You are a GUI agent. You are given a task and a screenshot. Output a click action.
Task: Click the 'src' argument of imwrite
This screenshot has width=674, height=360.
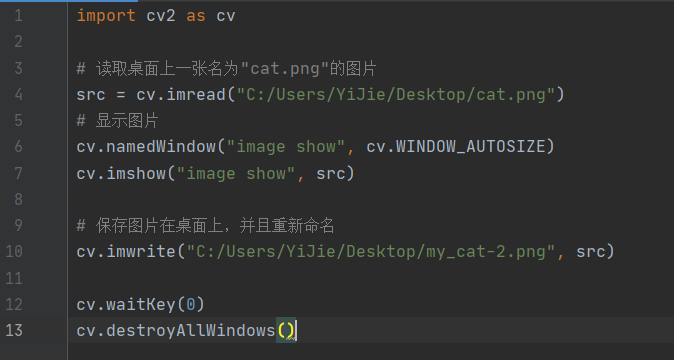(590, 252)
